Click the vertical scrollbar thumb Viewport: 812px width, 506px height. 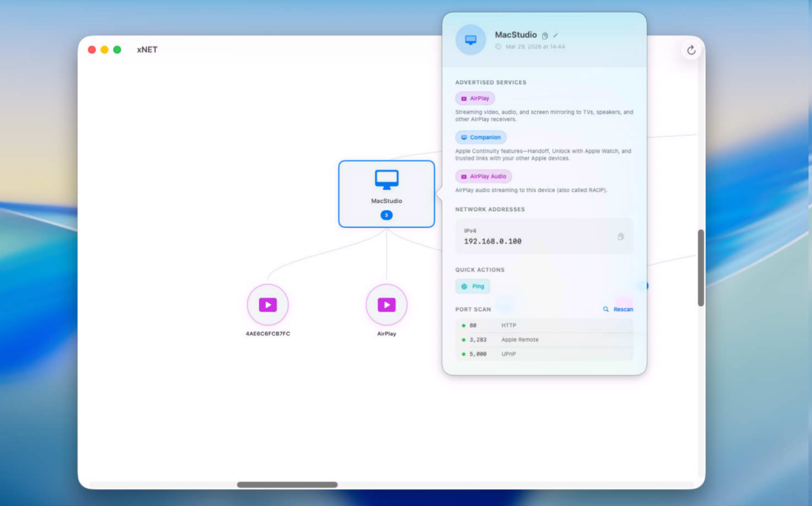pos(701,268)
